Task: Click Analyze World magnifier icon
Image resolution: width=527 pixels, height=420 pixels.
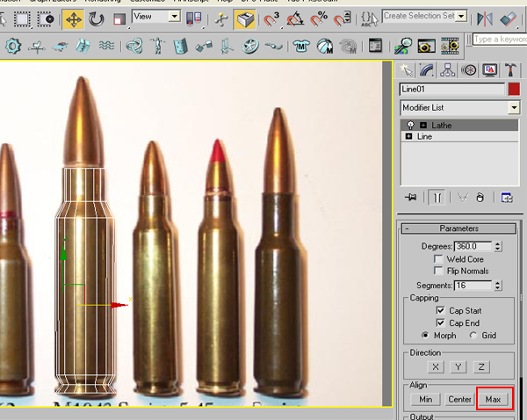Action: click(403, 46)
